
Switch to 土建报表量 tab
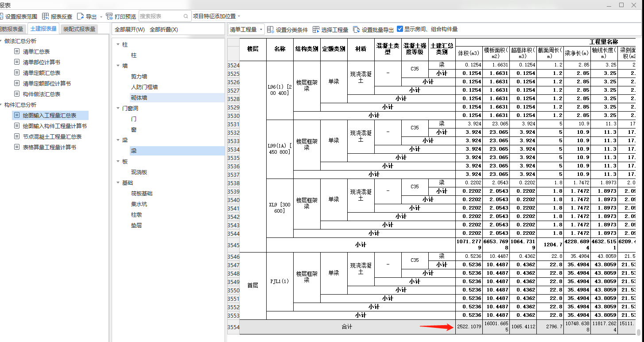point(43,29)
